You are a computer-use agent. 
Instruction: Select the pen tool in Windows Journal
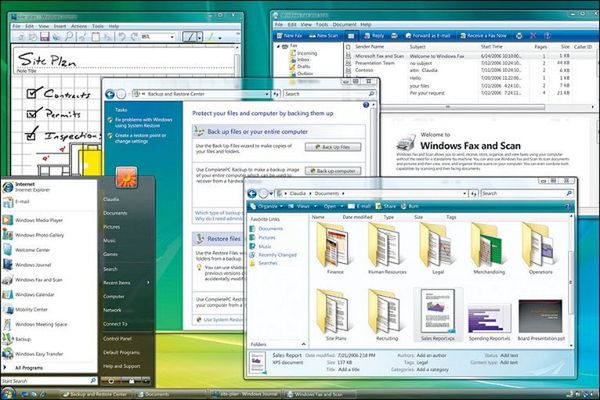tap(189, 37)
